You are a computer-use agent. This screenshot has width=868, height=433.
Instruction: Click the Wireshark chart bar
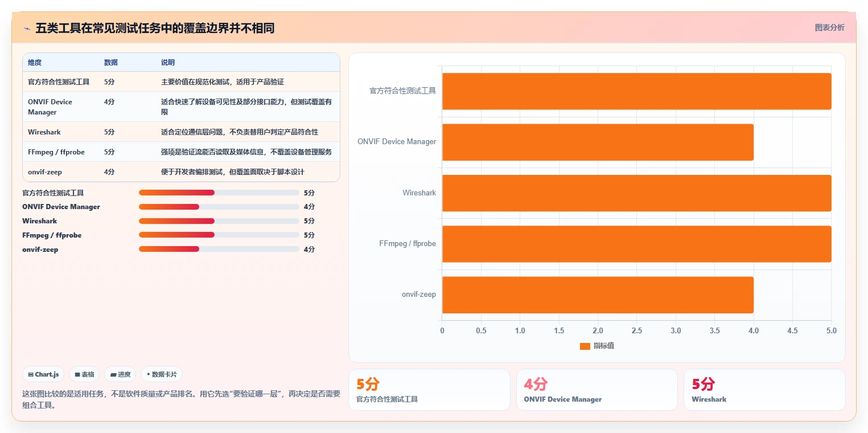636,193
